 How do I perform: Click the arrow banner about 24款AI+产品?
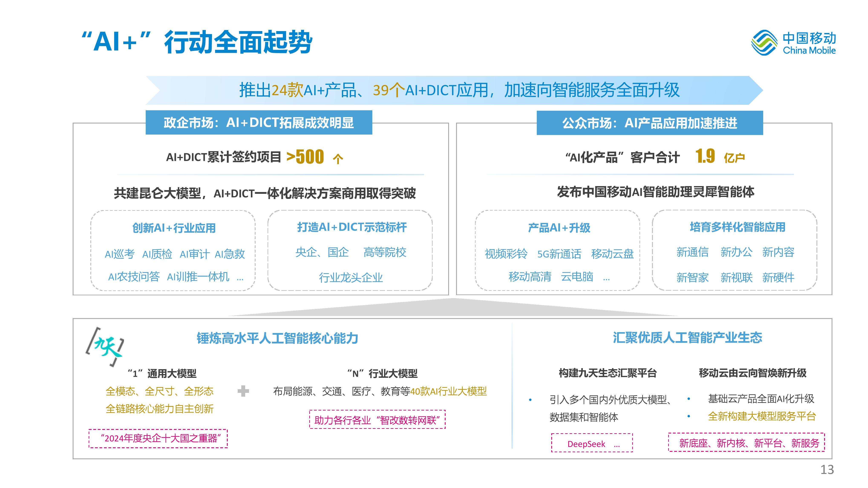(x=454, y=90)
